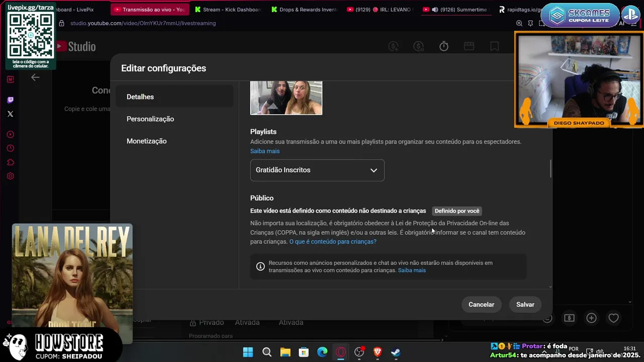Open taskbar Search magnifier

267,352
